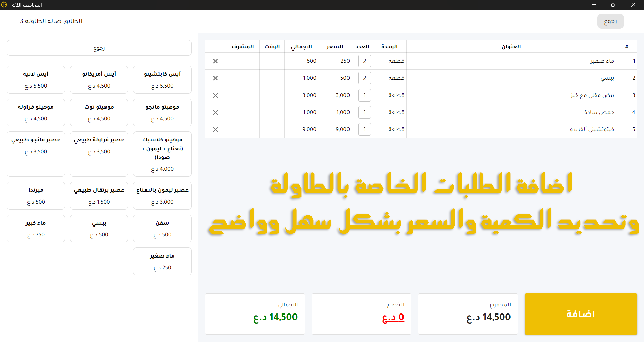Add عصير برتقال طبيعي item
Viewport: 644px width, 342px height.
coord(99,195)
